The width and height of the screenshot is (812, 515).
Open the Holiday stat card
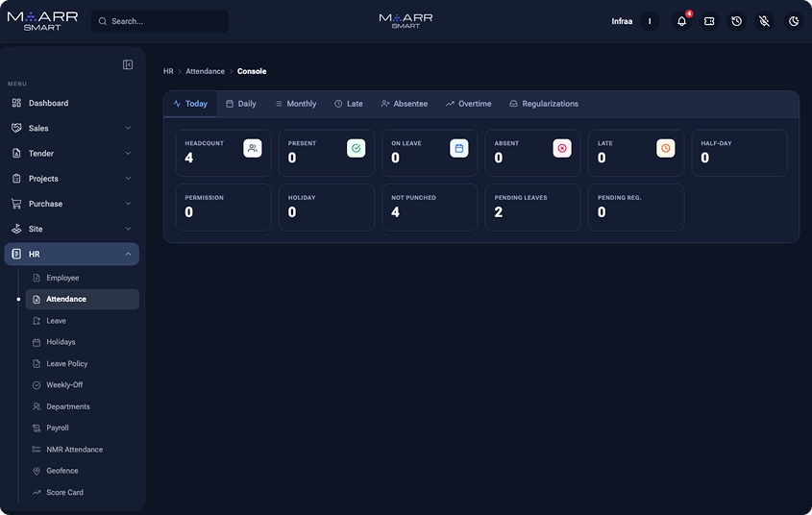327,207
